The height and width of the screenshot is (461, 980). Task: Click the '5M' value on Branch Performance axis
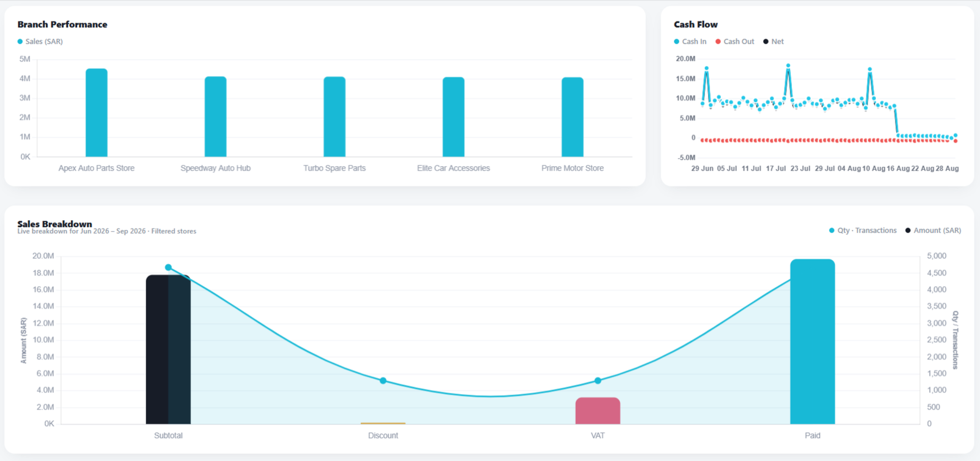25,59
